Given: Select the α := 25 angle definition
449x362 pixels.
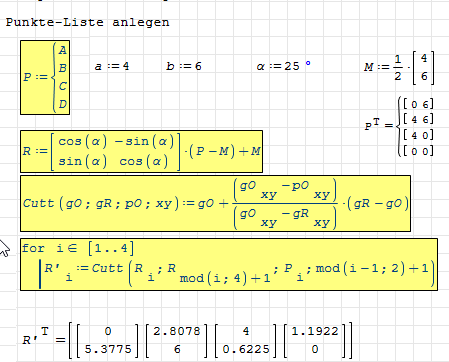Looking at the screenshot, I should [283, 66].
